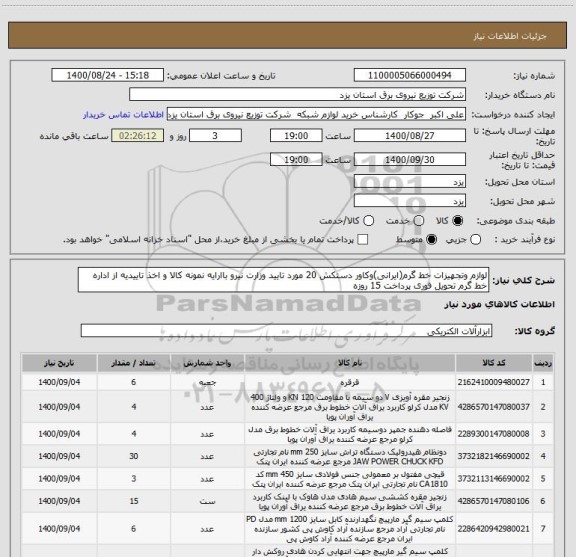Click the request creator field
The image size is (576, 557).
(316, 114)
